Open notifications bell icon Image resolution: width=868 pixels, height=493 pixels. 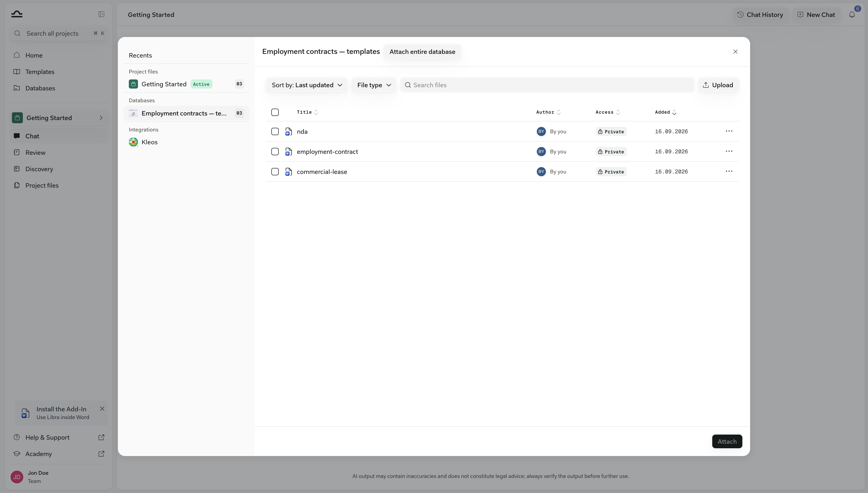point(852,15)
